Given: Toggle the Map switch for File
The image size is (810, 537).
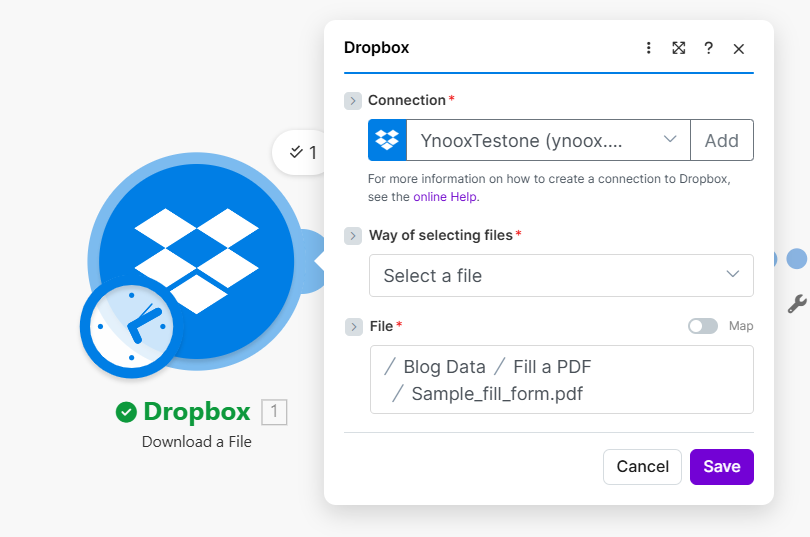Looking at the screenshot, I should pyautogui.click(x=702, y=326).
